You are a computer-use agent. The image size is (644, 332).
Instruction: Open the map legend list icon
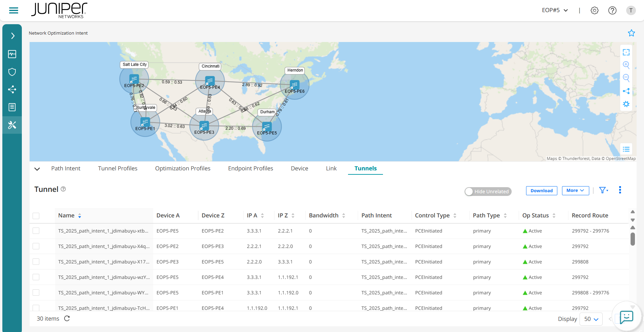point(626,149)
